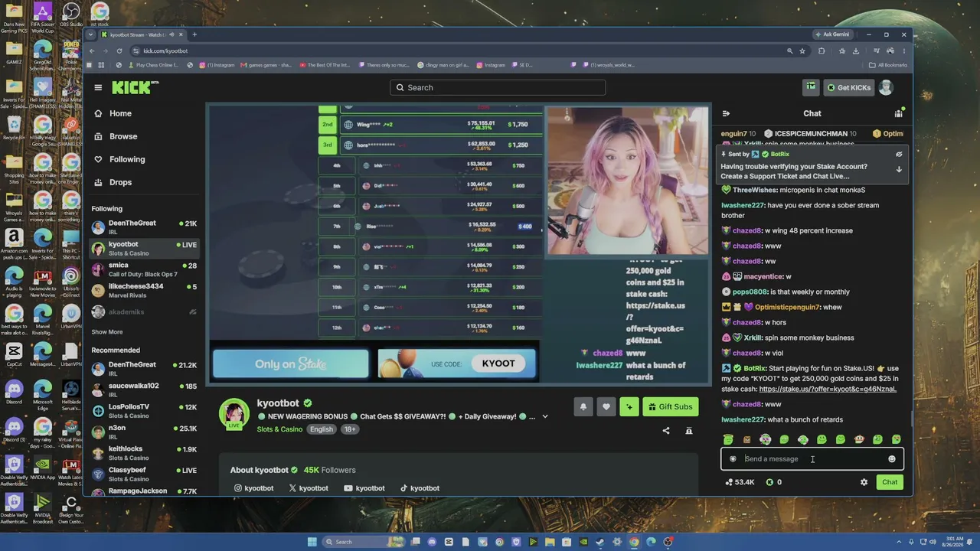Open the green icon beside Get KICKs
The width and height of the screenshot is (980, 551).
tap(811, 87)
